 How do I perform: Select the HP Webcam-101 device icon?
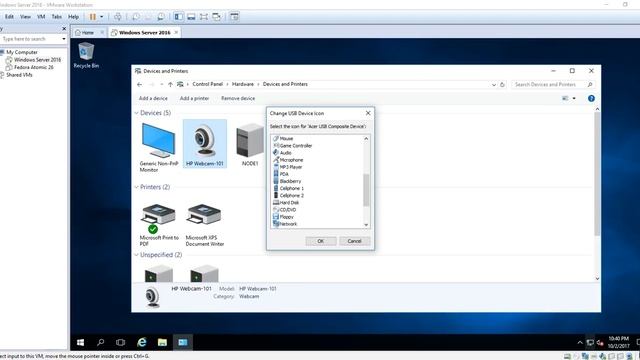[x=205, y=144]
